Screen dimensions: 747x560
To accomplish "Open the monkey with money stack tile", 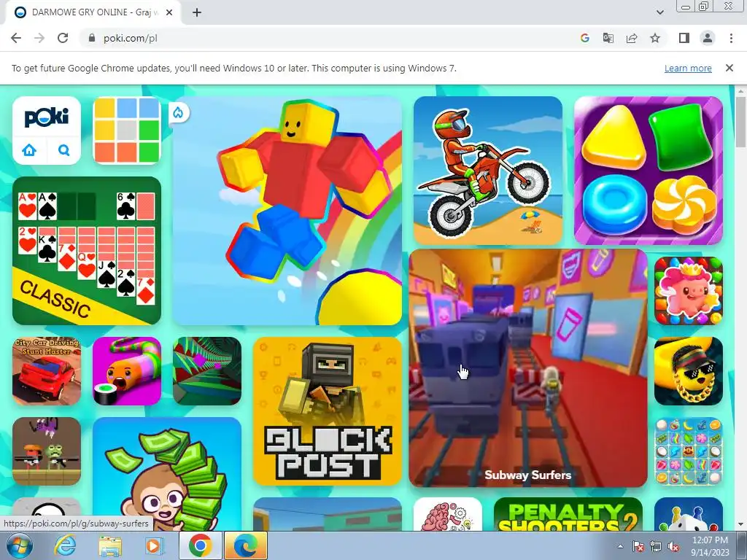I will [167, 474].
